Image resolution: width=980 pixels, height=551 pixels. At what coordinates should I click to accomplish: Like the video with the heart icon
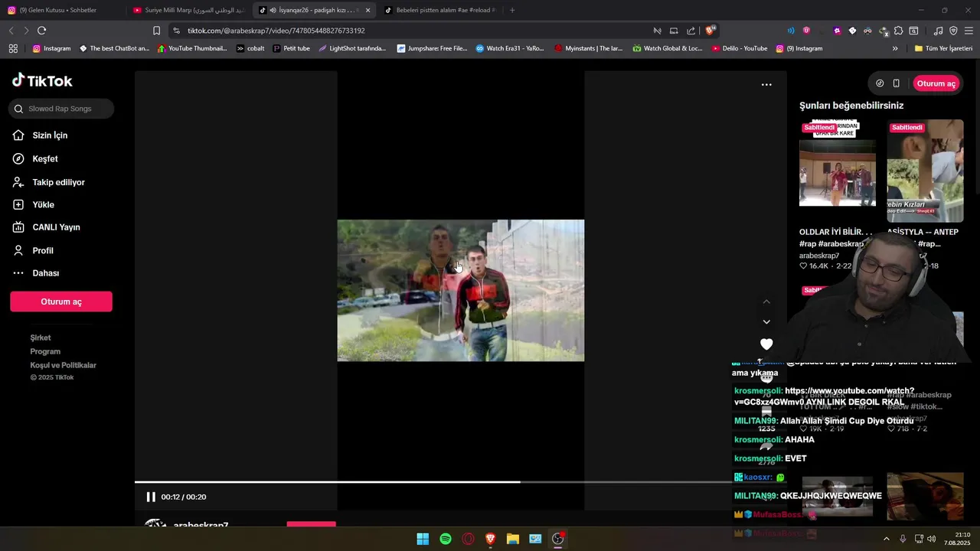(766, 344)
